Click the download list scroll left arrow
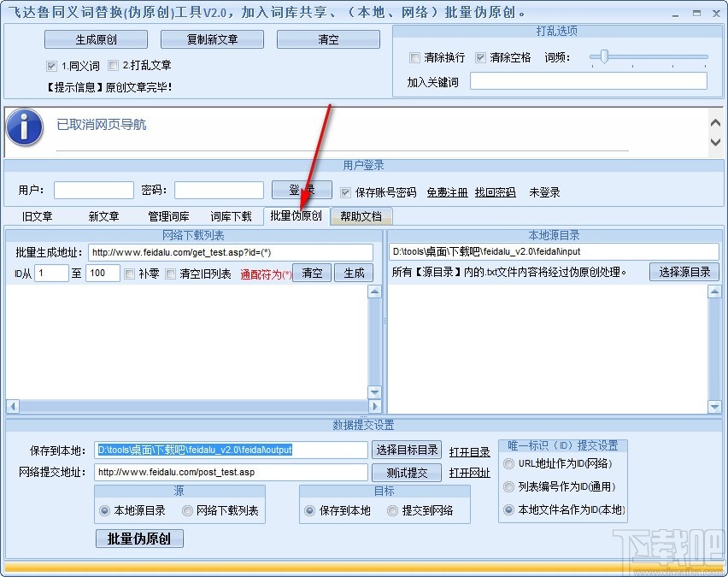 click(x=13, y=407)
